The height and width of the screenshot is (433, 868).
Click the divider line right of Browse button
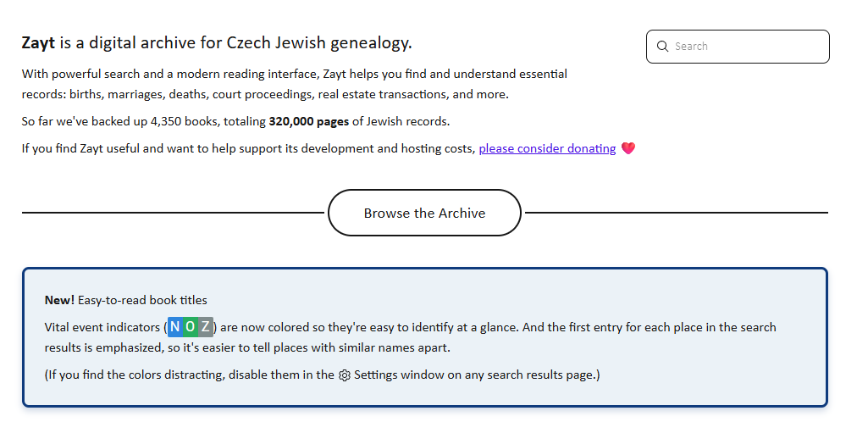pos(677,213)
